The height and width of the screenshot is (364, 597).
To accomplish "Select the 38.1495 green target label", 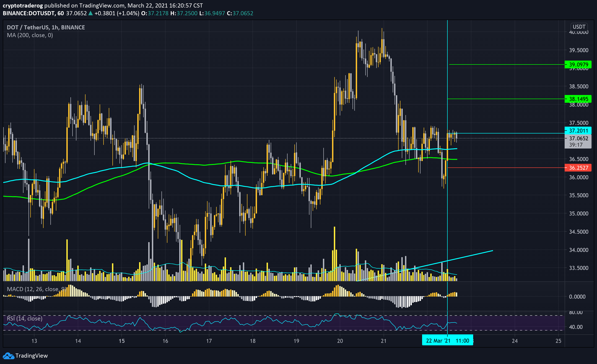I will 578,99.
